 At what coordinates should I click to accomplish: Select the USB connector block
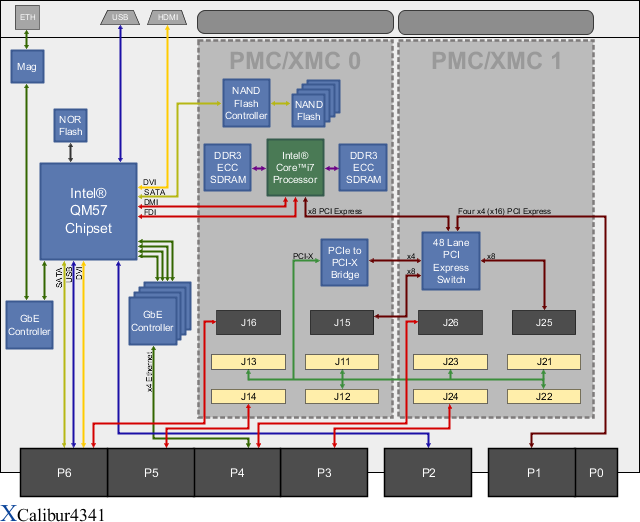(120, 18)
